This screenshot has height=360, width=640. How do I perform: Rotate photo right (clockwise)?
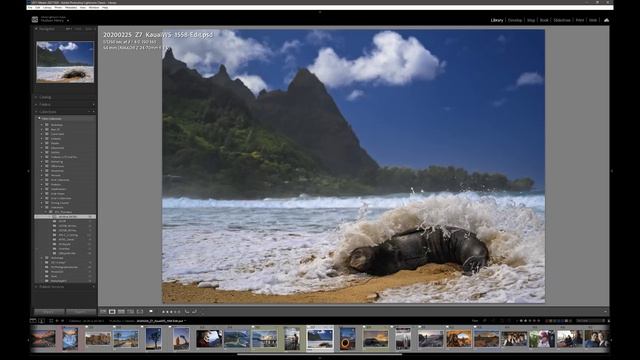(x=194, y=311)
